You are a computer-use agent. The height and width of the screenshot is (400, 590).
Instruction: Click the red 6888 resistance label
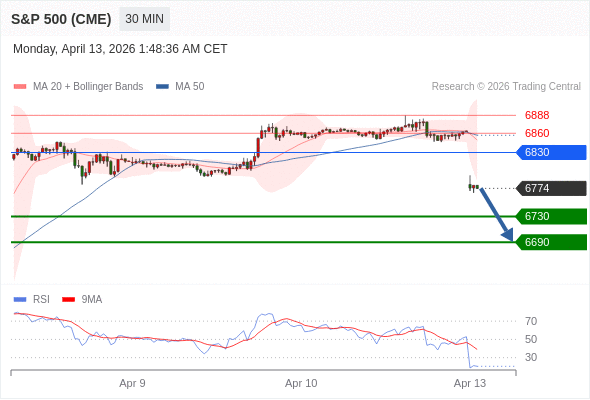pos(537,115)
